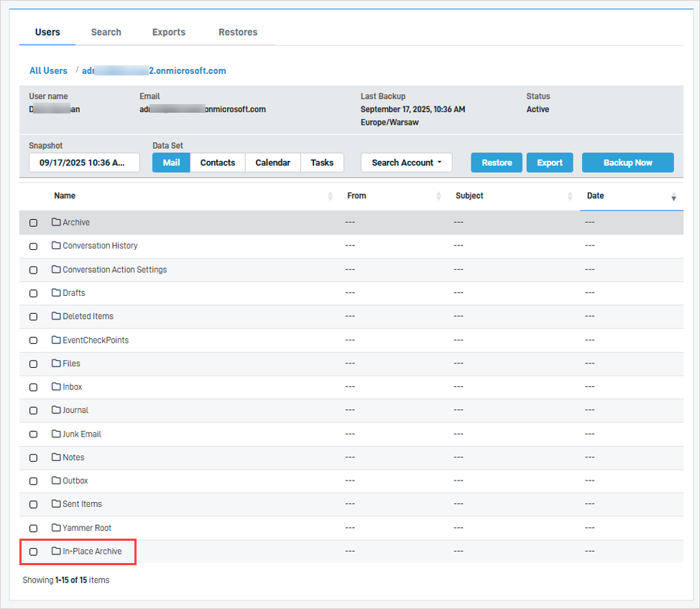
Task: Sort by Name column arrows
Action: click(x=331, y=196)
